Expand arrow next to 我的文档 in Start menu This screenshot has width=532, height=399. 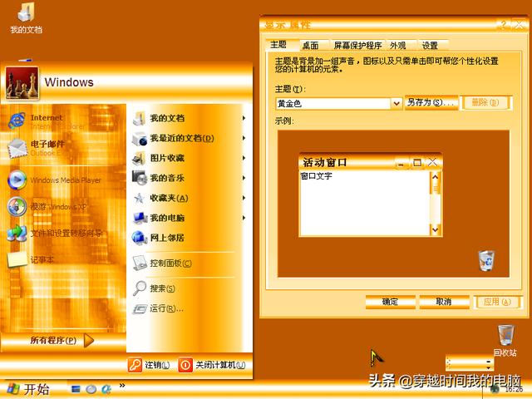[244, 118]
